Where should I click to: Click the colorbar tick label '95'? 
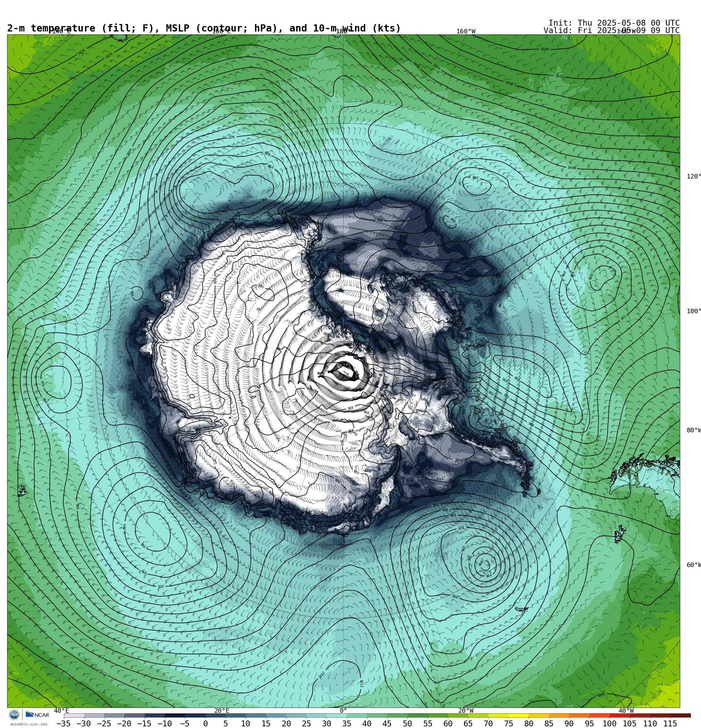point(589,723)
